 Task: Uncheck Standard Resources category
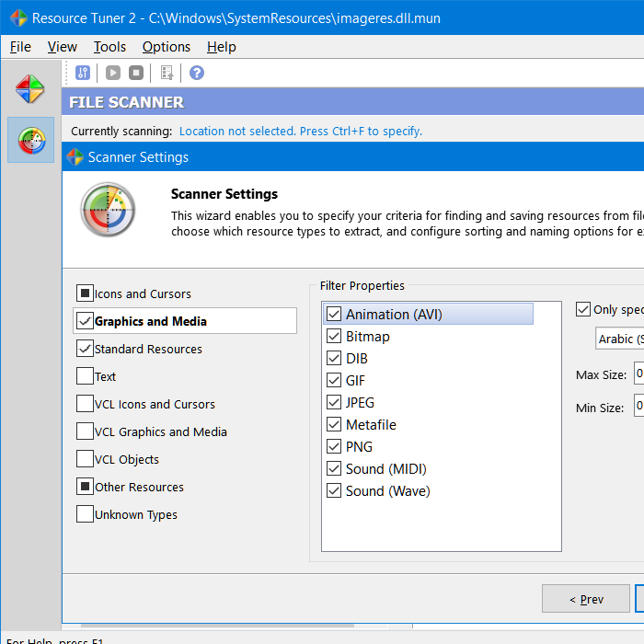click(x=85, y=349)
